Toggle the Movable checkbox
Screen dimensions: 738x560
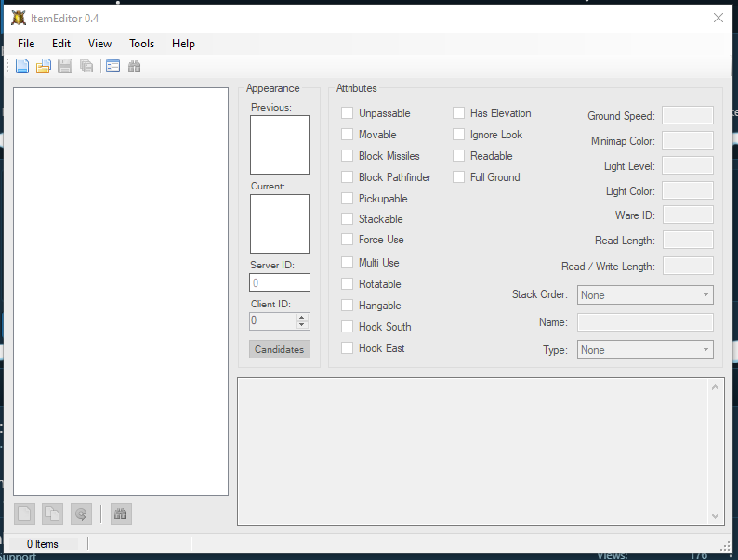(347, 135)
